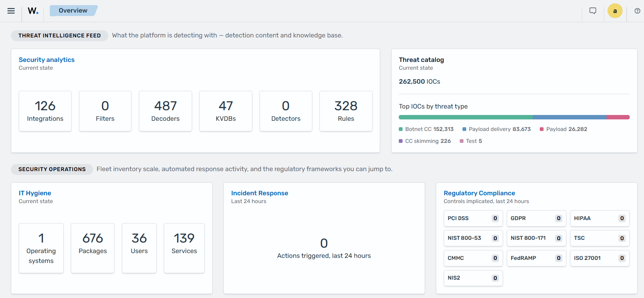
Task: Open the Operating systems card
Action: click(x=41, y=248)
